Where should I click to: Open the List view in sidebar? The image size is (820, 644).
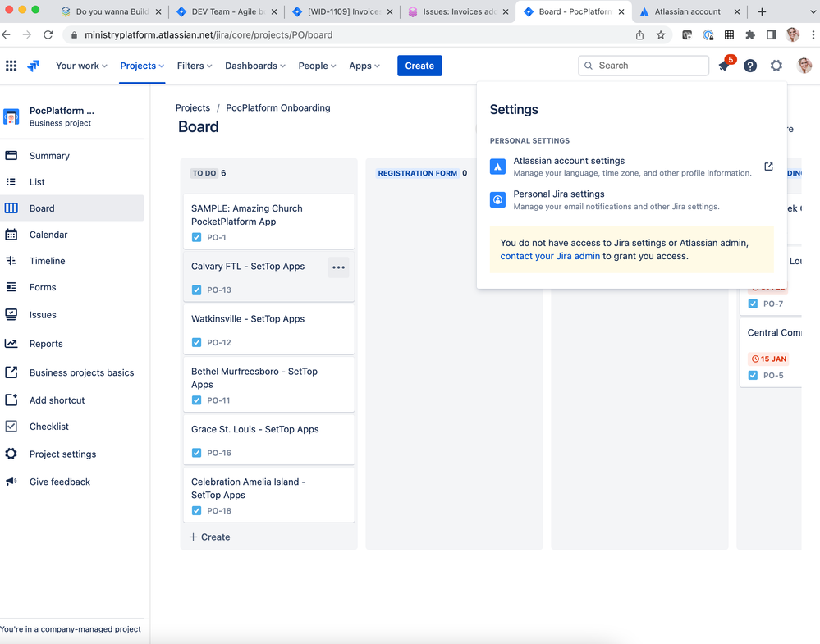pyautogui.click(x=72, y=182)
